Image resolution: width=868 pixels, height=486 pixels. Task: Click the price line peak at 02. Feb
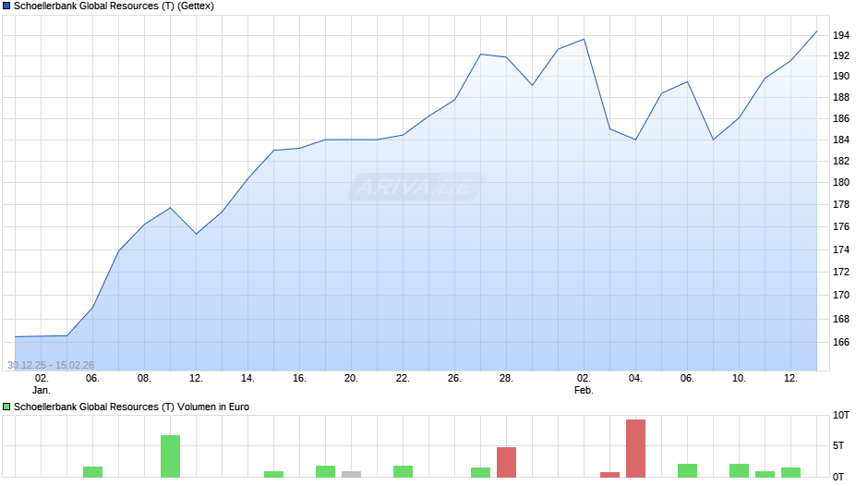(x=584, y=40)
